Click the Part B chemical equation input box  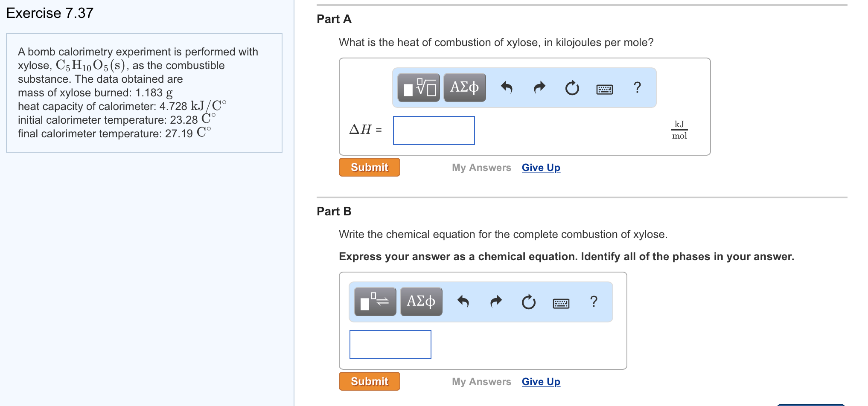[x=390, y=345]
